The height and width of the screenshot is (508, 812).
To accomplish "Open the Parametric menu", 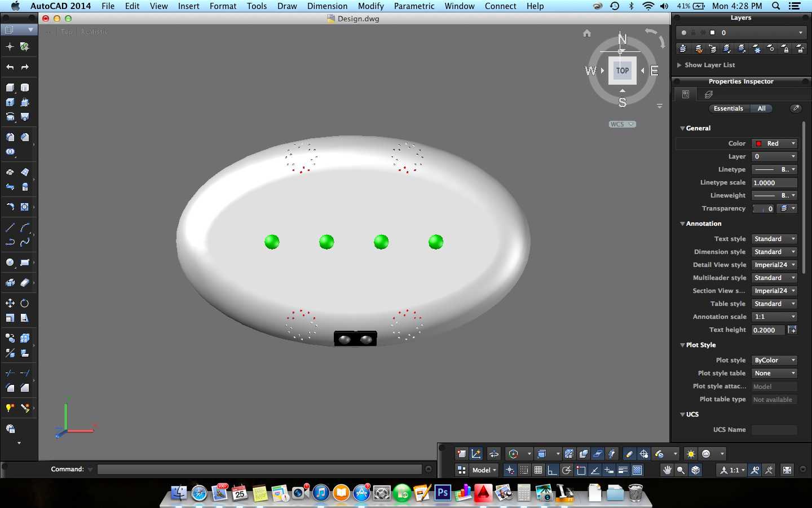I will pos(414,6).
